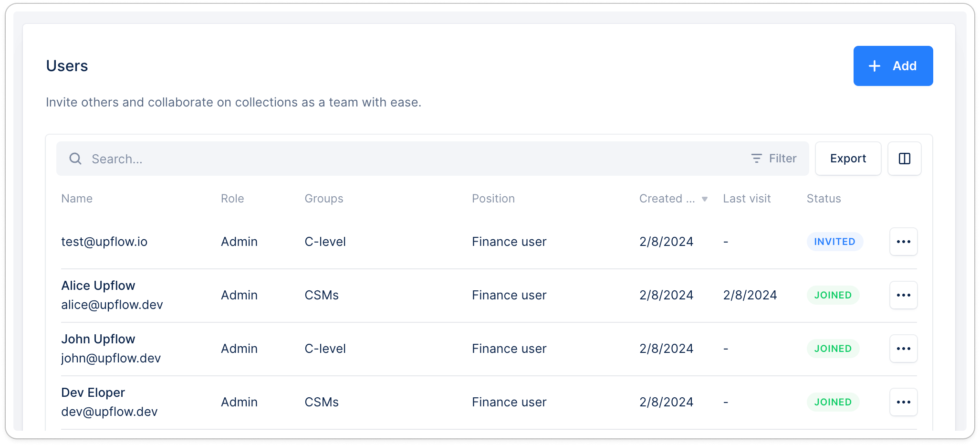The width and height of the screenshot is (980, 446).
Task: Select Alice Upflow's JOINED badge
Action: [833, 295]
